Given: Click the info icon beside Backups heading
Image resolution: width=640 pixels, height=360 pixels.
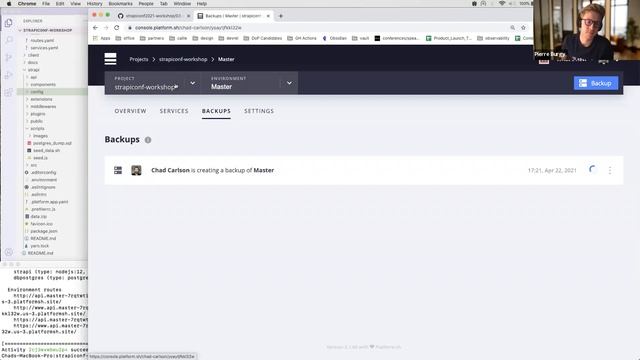Looking at the screenshot, I should click(148, 140).
